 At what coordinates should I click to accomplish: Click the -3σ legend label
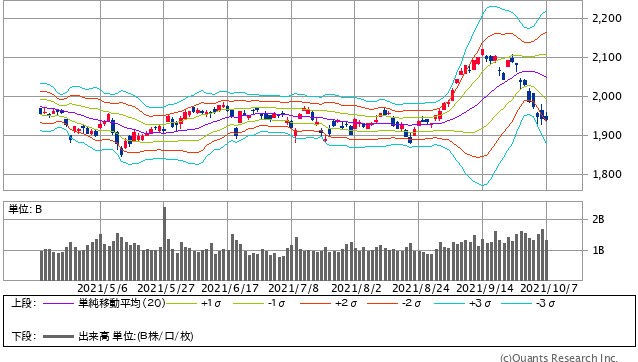point(545,303)
